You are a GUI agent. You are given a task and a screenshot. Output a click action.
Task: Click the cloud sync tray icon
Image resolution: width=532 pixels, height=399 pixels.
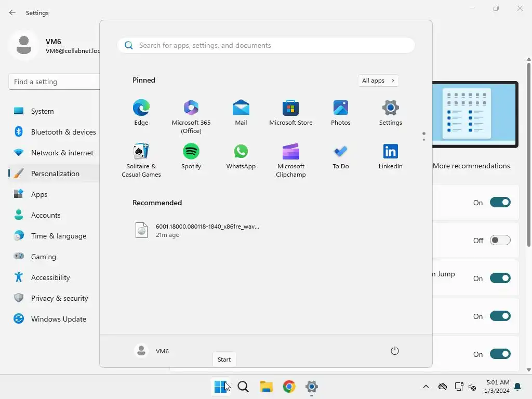pyautogui.click(x=443, y=387)
